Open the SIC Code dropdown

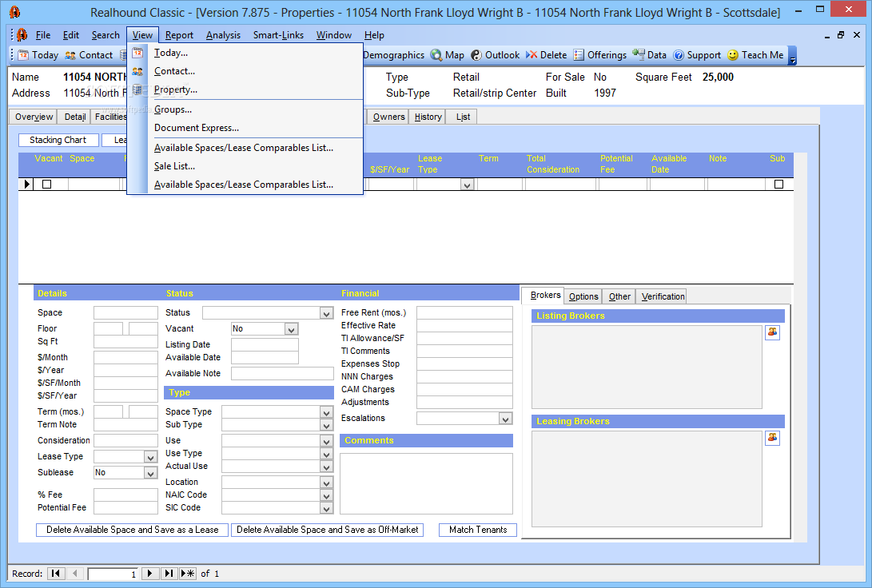pos(327,509)
